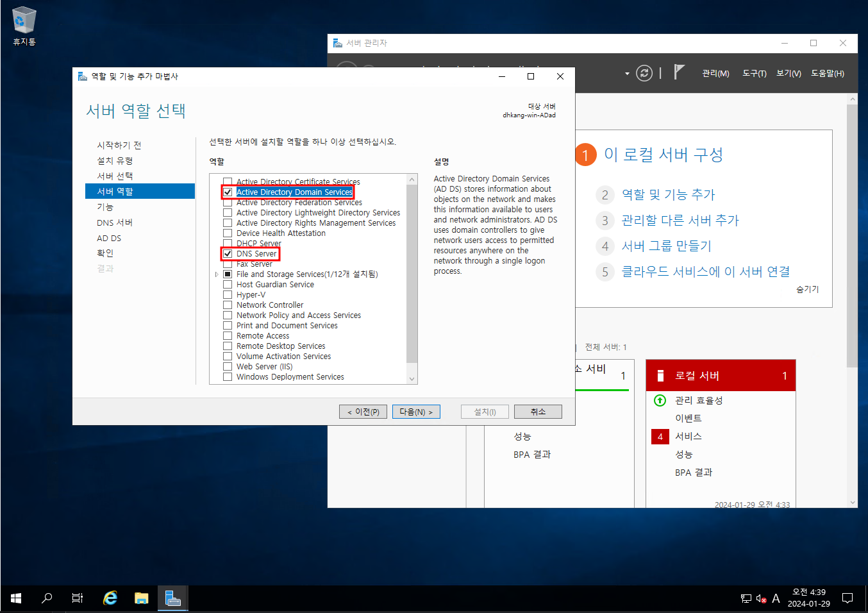This screenshot has height=613, width=868.
Task: Click the 로컬 서버 red tile header
Action: coord(721,376)
